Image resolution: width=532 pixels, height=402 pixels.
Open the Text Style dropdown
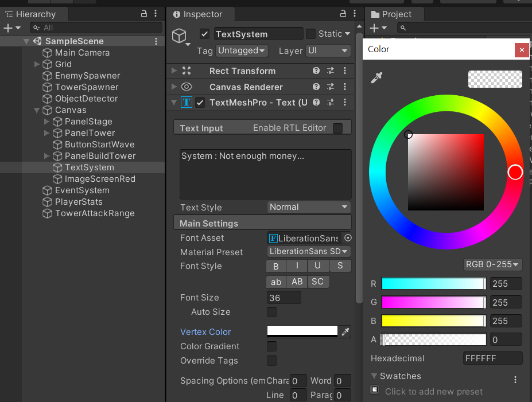309,207
